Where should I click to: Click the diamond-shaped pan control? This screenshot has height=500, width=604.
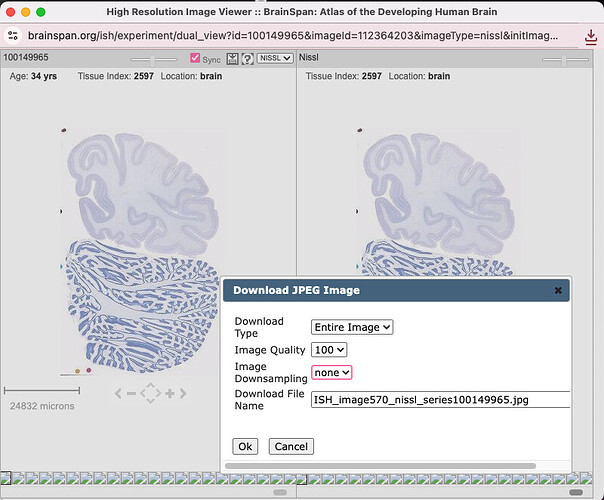pos(151,393)
